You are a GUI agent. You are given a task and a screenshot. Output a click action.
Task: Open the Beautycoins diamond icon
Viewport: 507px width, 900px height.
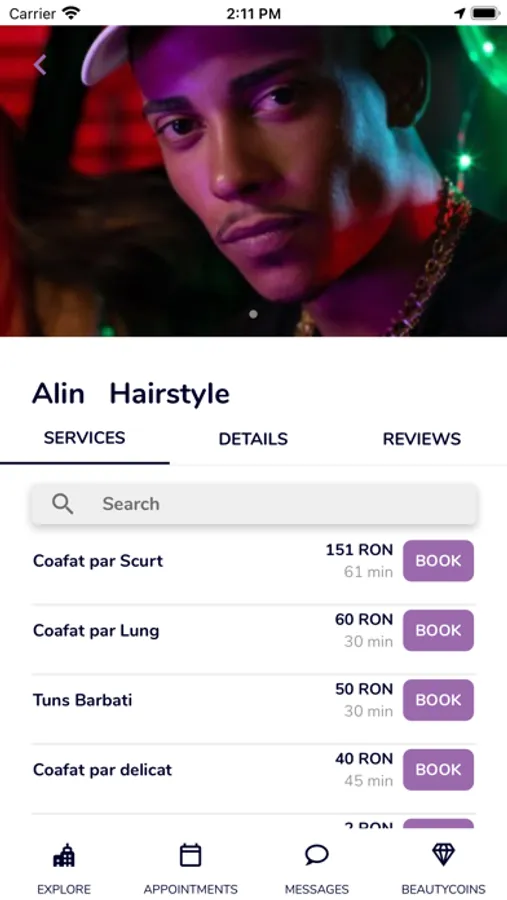[443, 855]
